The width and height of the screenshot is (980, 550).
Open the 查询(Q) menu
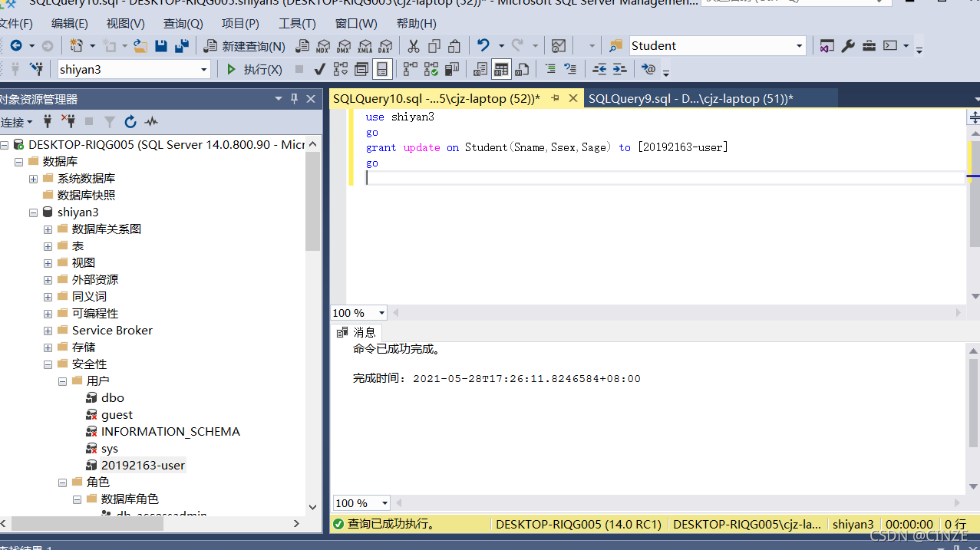tap(183, 24)
